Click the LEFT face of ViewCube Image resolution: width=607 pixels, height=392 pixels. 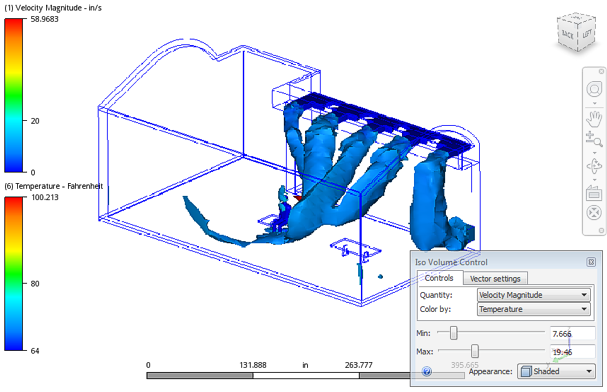587,34
